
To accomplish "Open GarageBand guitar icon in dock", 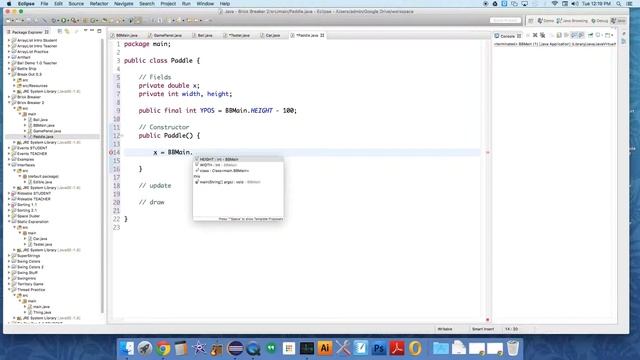I will 217,348.
